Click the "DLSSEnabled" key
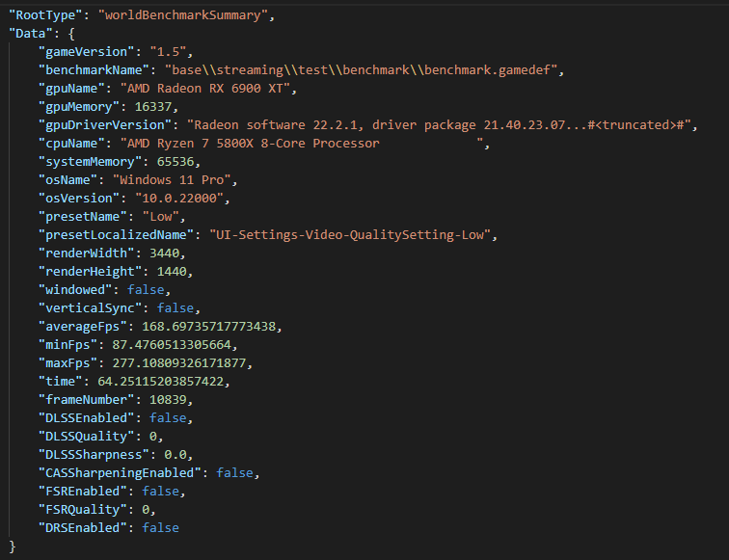 click(87, 417)
